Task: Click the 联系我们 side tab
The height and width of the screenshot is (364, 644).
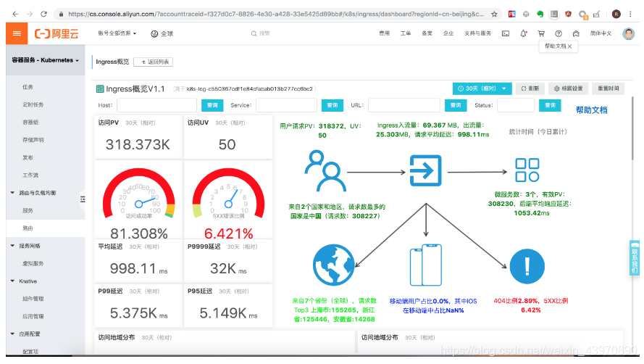Action: click(635, 258)
